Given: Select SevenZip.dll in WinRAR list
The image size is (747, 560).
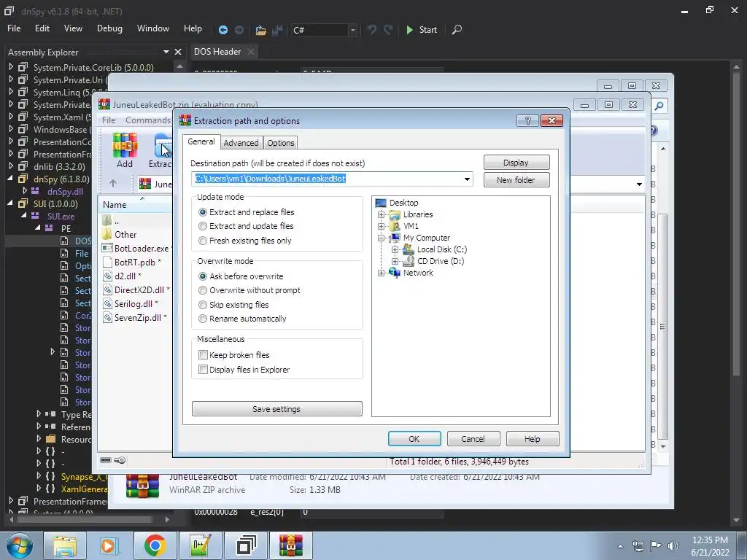Looking at the screenshot, I should pyautogui.click(x=138, y=318).
